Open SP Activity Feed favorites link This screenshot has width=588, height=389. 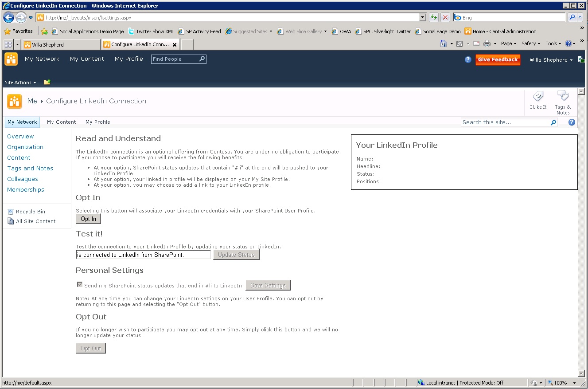pos(199,31)
